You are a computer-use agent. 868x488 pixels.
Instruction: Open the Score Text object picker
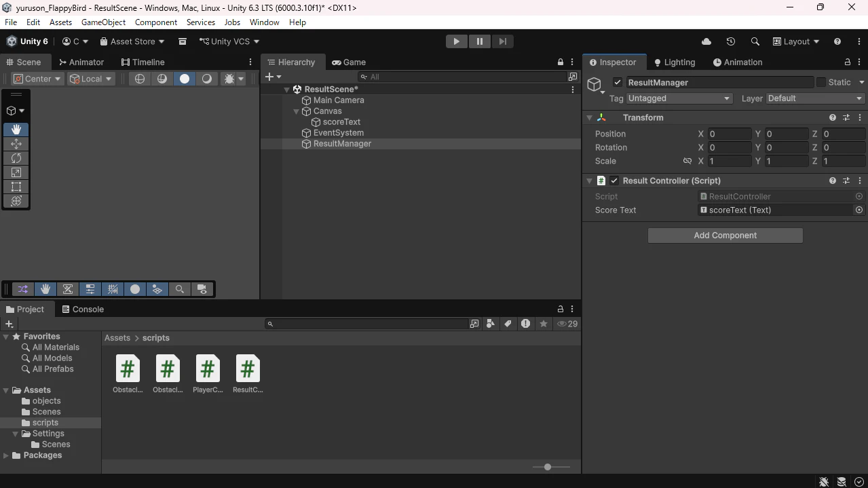859,210
